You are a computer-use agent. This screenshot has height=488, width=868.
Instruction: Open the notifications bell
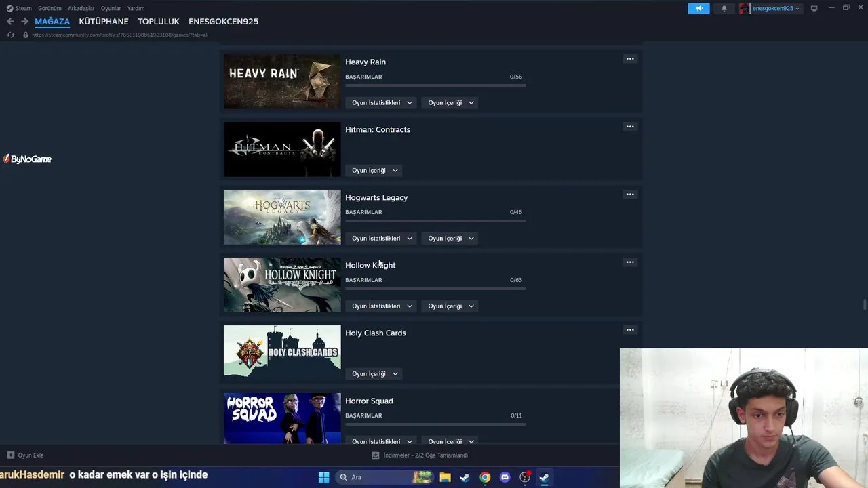click(x=724, y=8)
